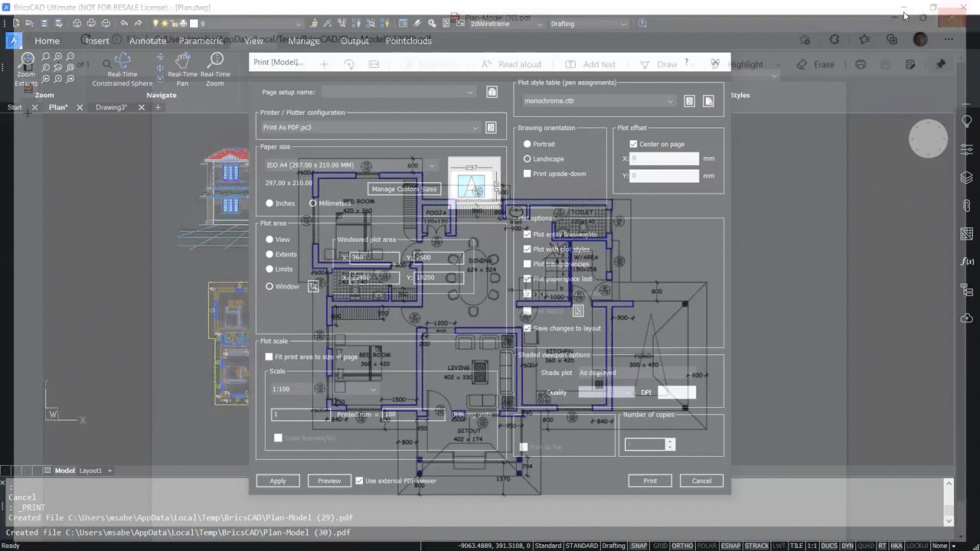980x551 pixels.
Task: Open the attachments paperclip panel icon
Action: pyautogui.click(x=967, y=205)
